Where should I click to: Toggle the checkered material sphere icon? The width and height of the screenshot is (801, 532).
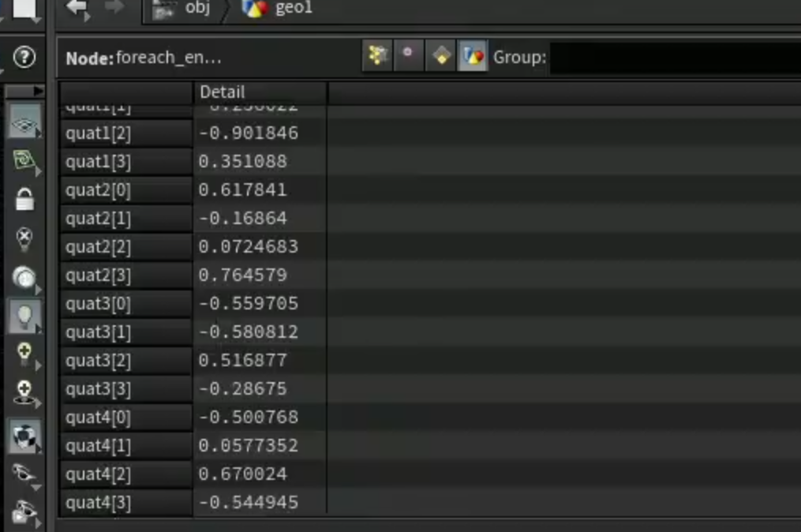(24, 437)
